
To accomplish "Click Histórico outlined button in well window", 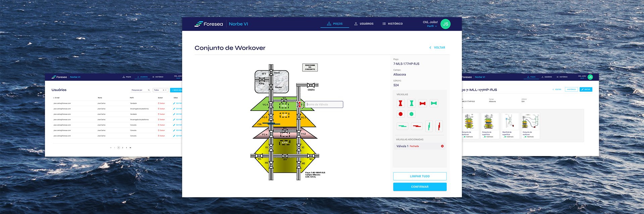I will 572,89.
